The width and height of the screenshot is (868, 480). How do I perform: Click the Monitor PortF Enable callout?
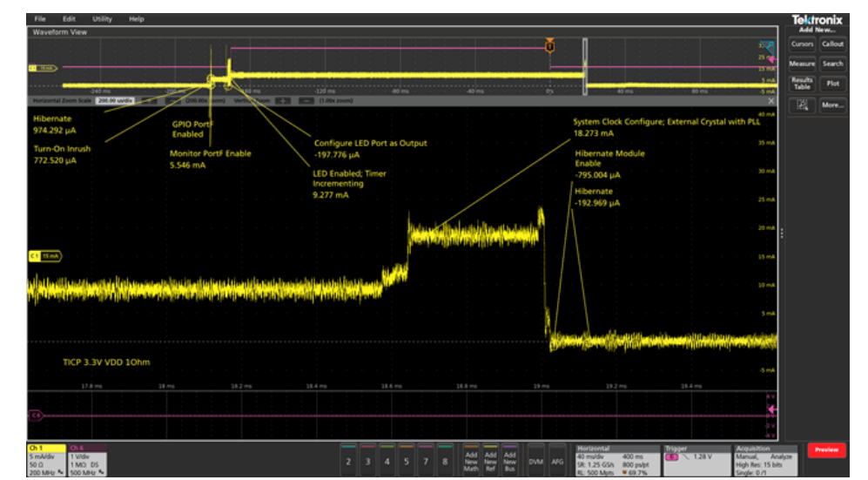211,159
